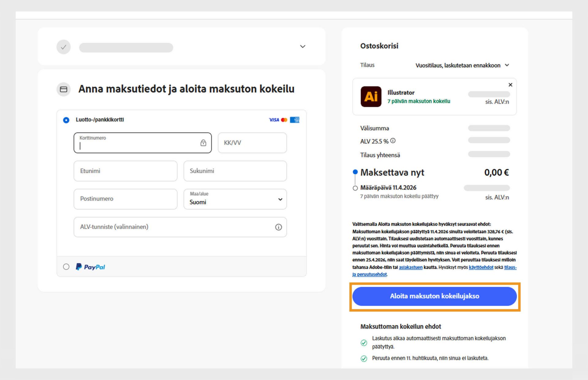This screenshot has height=380, width=588.
Task: Click the Mastercard icon
Action: tap(284, 120)
